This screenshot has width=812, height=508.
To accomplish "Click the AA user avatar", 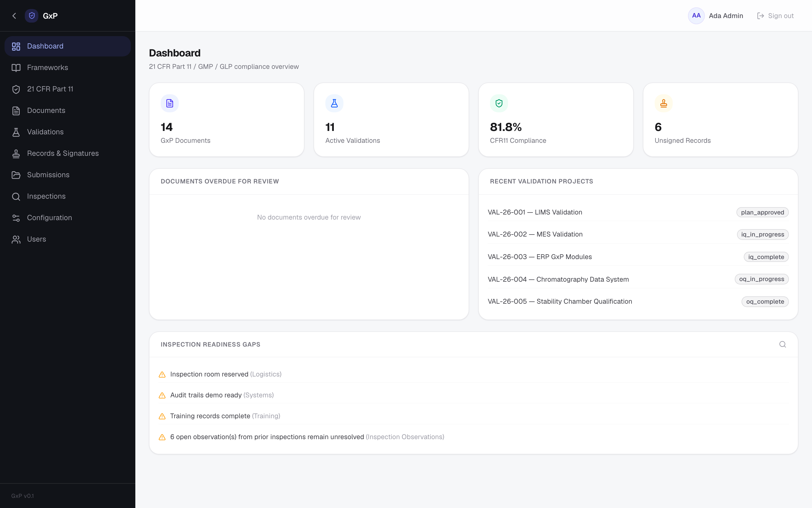I will 696,16.
